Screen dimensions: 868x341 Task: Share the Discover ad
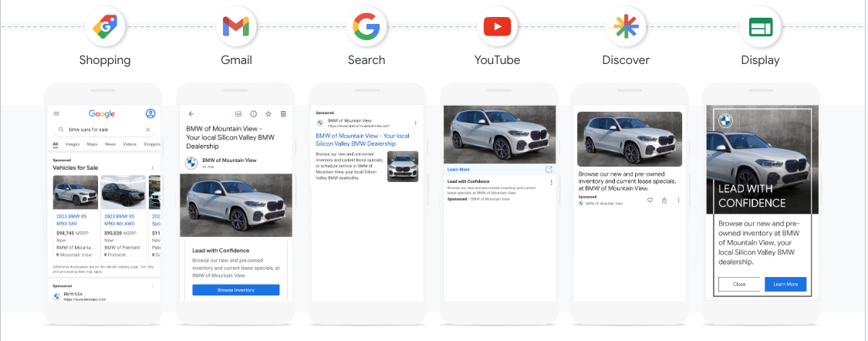(664, 201)
